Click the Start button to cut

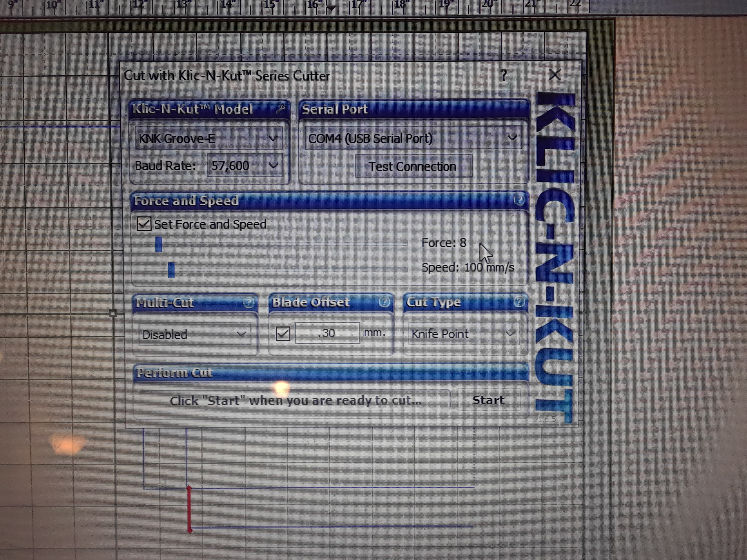pos(488,400)
